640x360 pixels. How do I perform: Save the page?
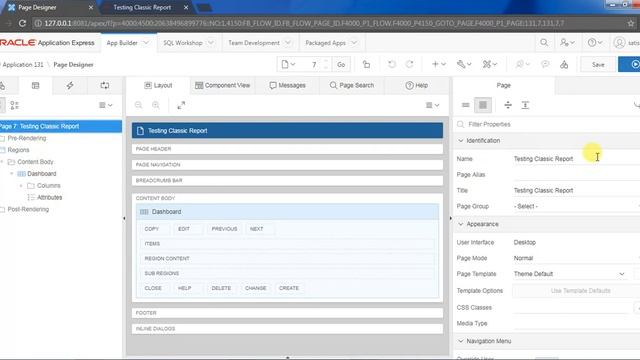(598, 64)
